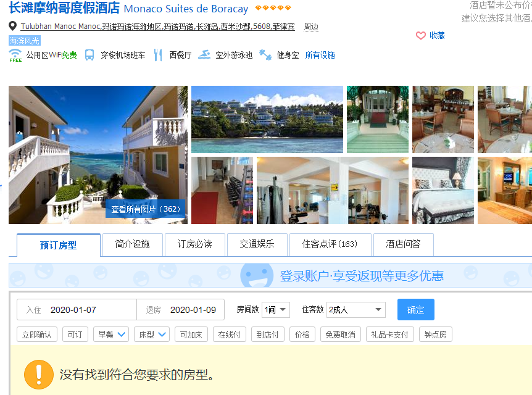Click the blue 确定 button

415,309
